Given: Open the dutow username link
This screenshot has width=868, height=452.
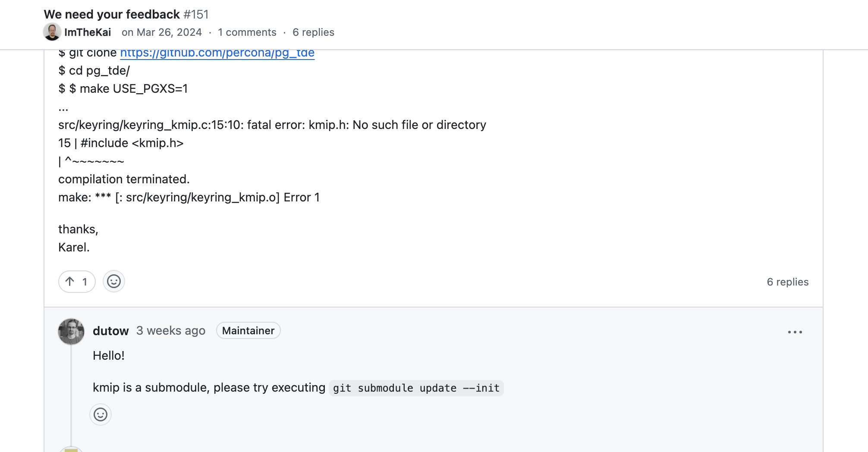Looking at the screenshot, I should pos(111,331).
